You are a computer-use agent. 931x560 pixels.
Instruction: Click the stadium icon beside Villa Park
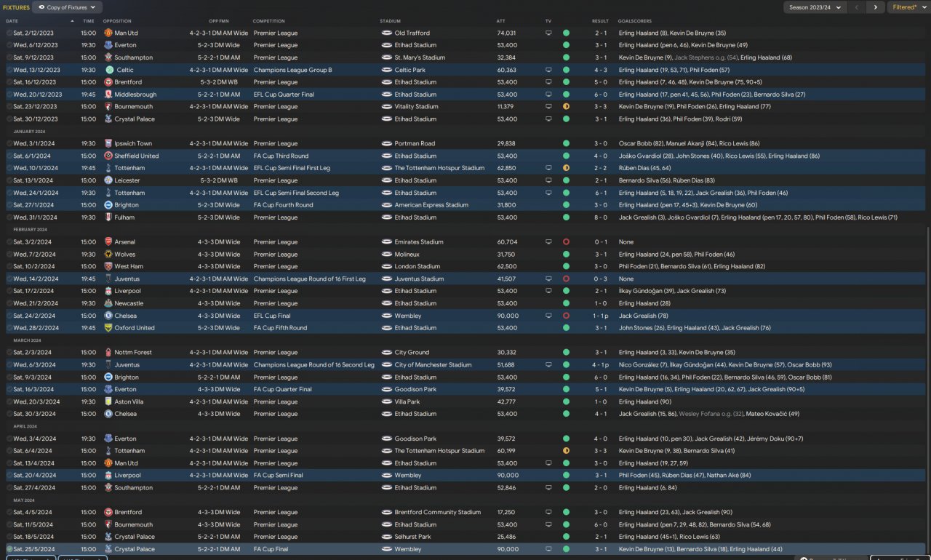[386, 401]
